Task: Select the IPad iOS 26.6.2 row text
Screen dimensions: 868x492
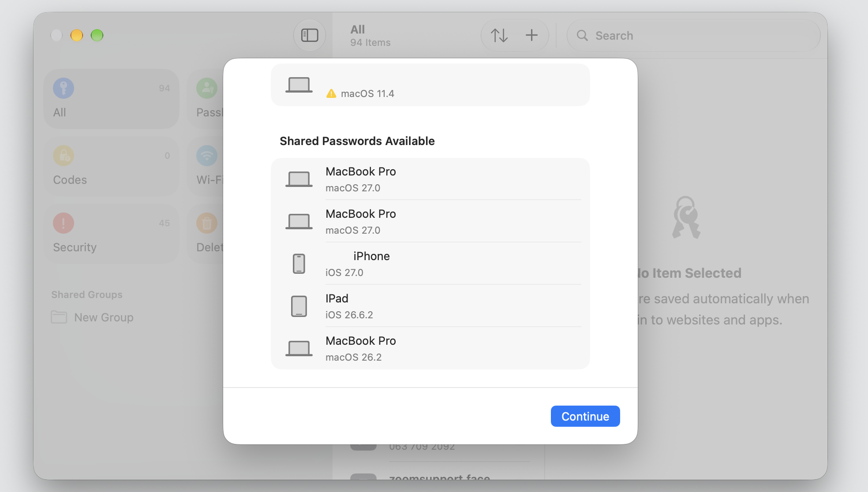Action: [x=349, y=306]
